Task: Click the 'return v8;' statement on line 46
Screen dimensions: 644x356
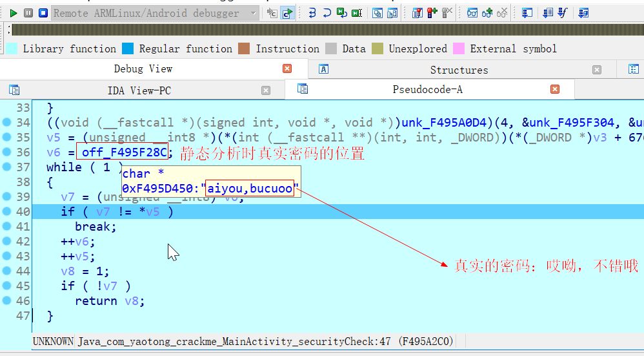Action: [110, 301]
